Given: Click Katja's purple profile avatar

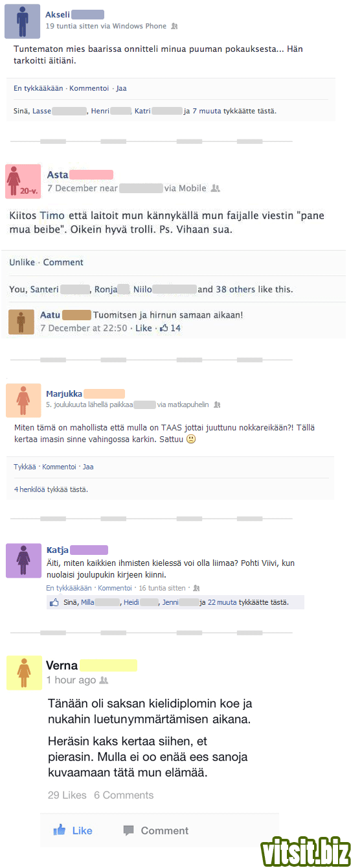Looking at the screenshot, I should point(23,560).
